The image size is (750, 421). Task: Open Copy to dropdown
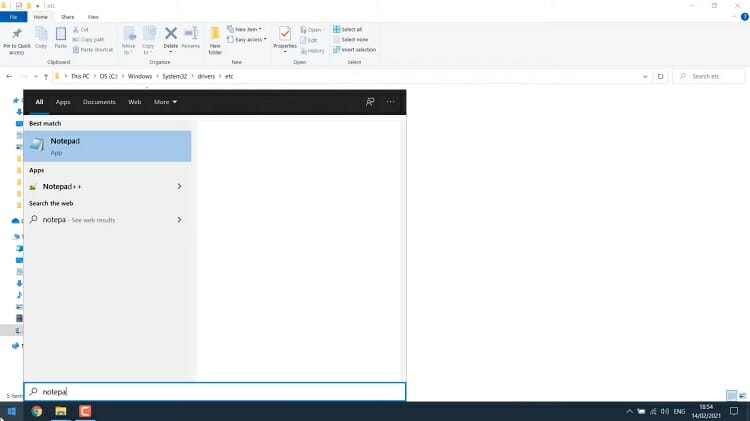coord(148,41)
